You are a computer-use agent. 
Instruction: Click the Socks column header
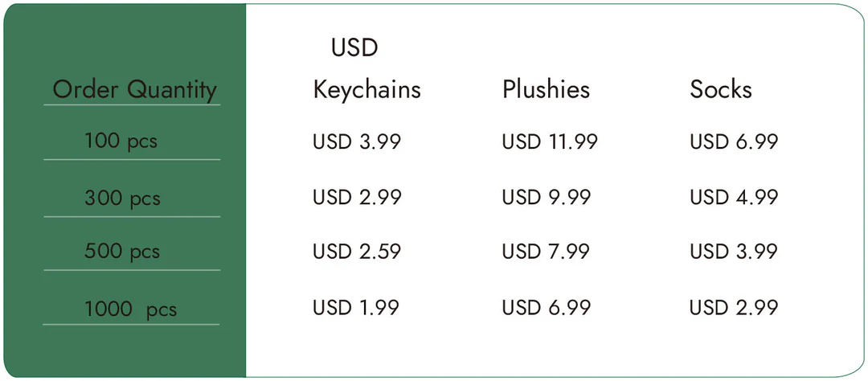(x=720, y=89)
